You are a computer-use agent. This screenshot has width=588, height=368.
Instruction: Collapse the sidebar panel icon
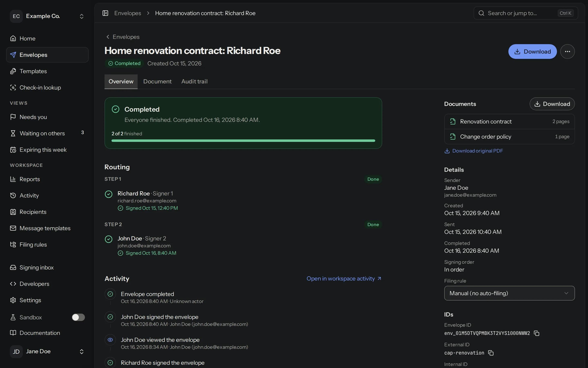[105, 13]
